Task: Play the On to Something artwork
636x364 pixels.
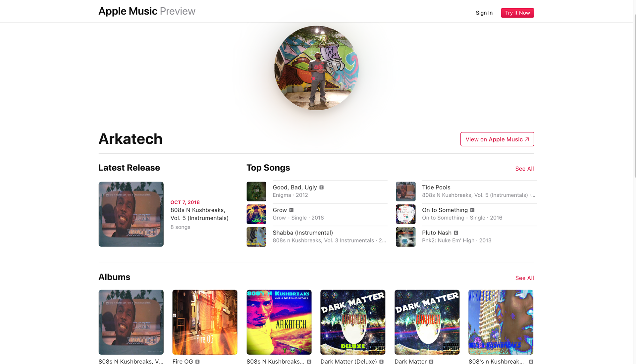Action: pos(405,214)
